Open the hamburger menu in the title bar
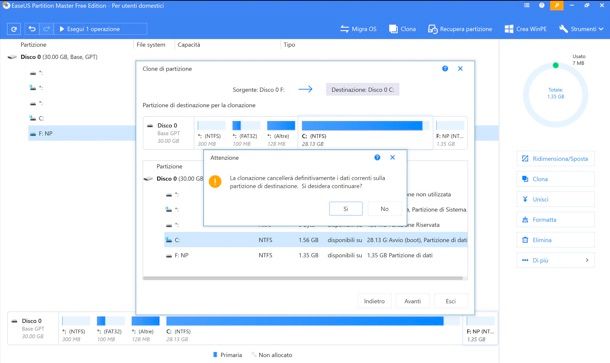This screenshot has height=363, width=610. pyautogui.click(x=526, y=5)
